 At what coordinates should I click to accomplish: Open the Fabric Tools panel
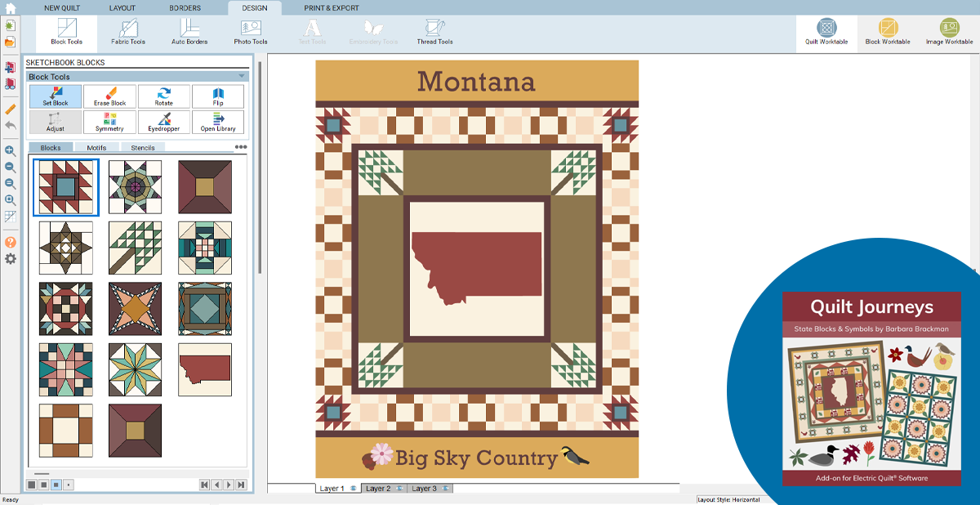127,31
